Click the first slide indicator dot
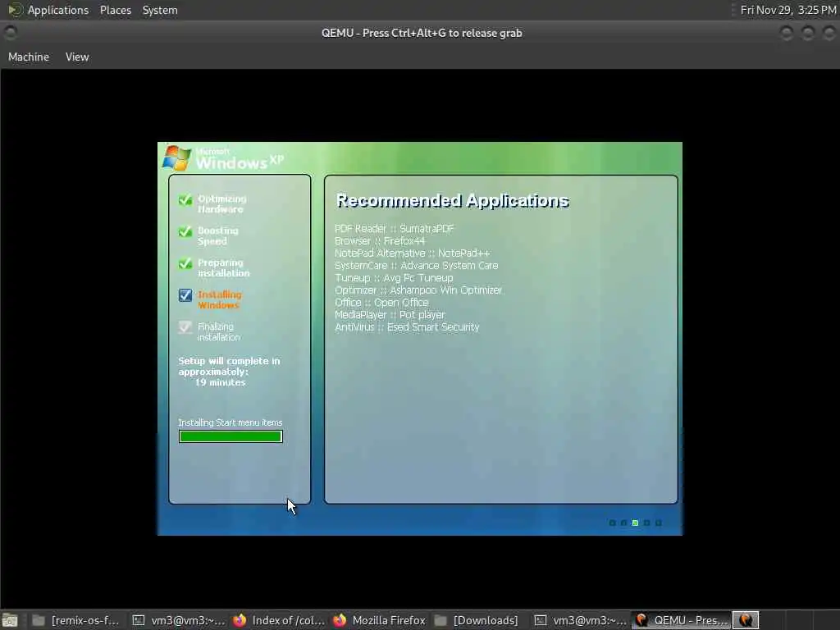This screenshot has width=840, height=630. coord(612,523)
